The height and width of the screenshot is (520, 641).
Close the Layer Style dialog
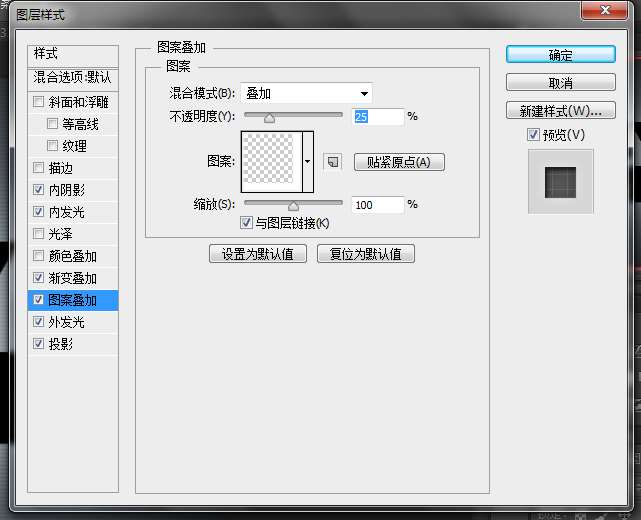(x=604, y=10)
